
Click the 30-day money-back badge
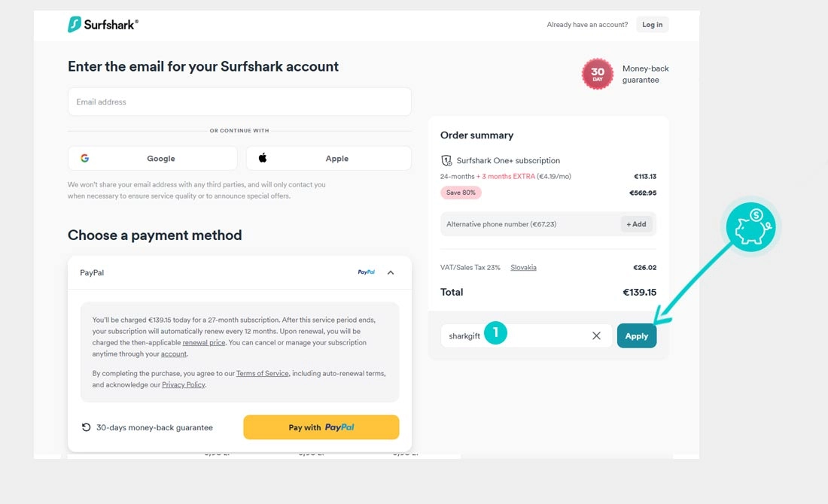click(x=597, y=74)
